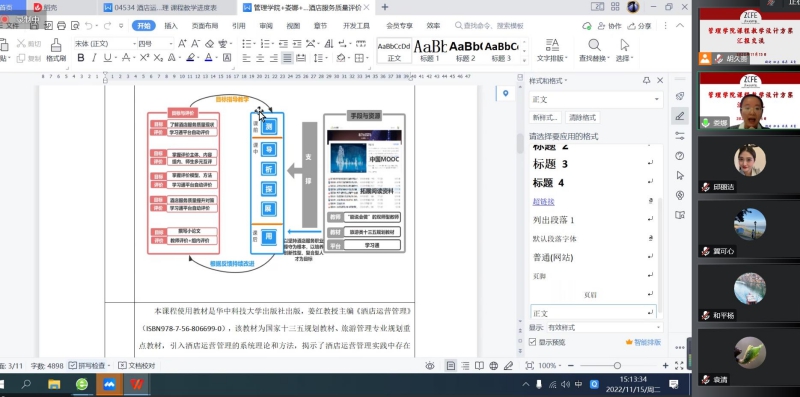The width and height of the screenshot is (800, 397).
Task: Open 查找替换 find and replace tool
Action: click(594, 51)
